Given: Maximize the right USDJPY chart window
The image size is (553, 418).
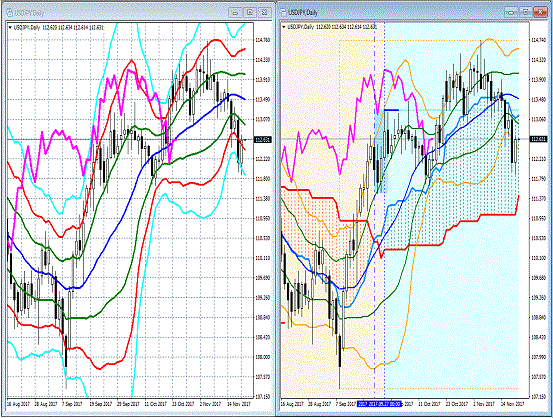Looking at the screenshot, I should pos(525,12).
